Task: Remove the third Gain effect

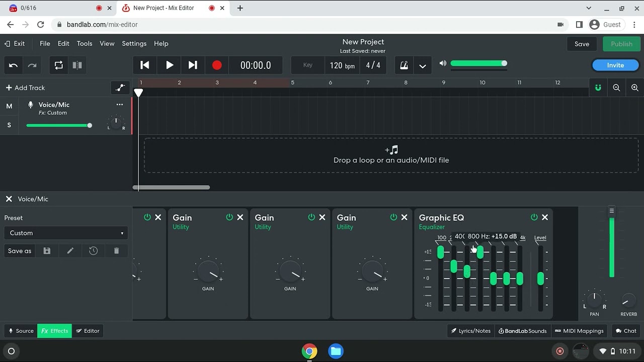Action: (404, 217)
